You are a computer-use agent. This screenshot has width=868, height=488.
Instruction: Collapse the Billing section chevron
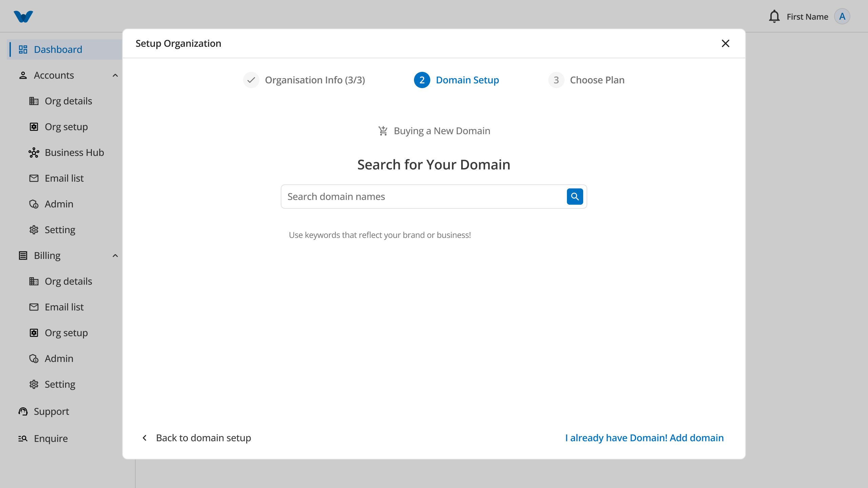pos(115,256)
